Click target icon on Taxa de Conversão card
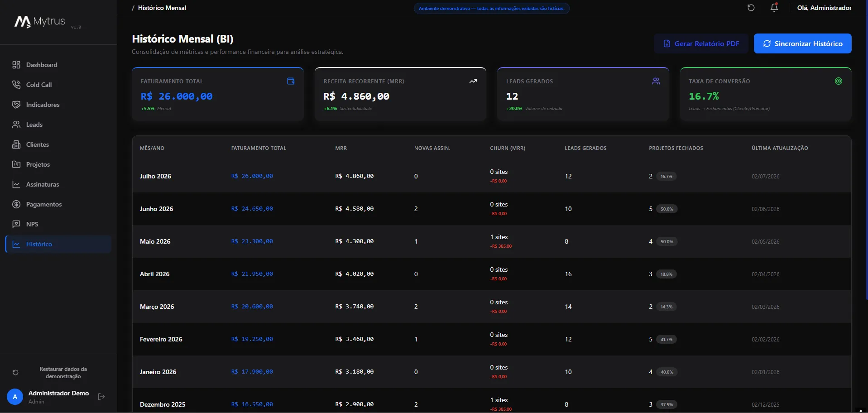The width and height of the screenshot is (868, 413). pyautogui.click(x=839, y=81)
